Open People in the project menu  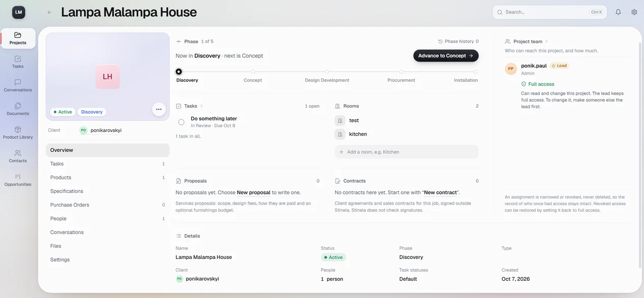pos(108,219)
